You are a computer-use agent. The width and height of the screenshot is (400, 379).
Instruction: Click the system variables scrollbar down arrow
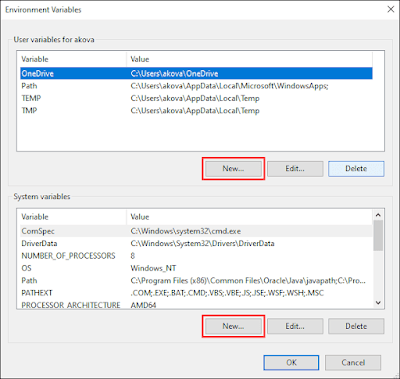coord(378,303)
